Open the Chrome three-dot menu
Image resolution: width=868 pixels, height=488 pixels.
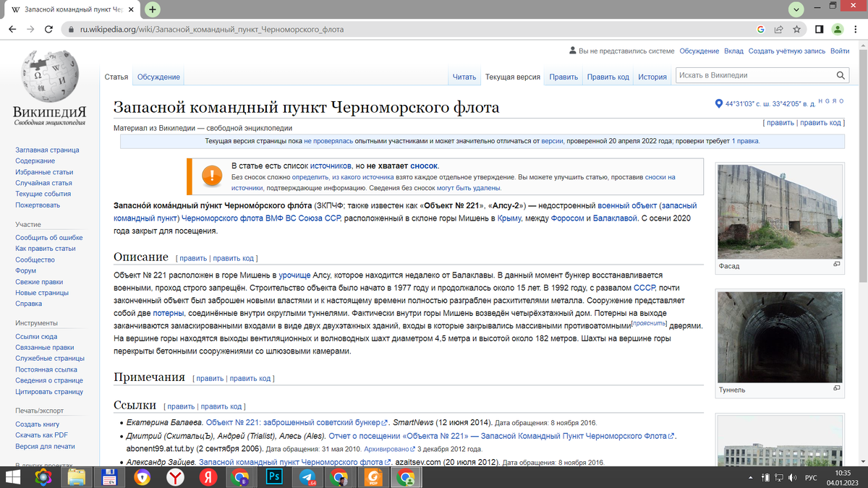[856, 30]
